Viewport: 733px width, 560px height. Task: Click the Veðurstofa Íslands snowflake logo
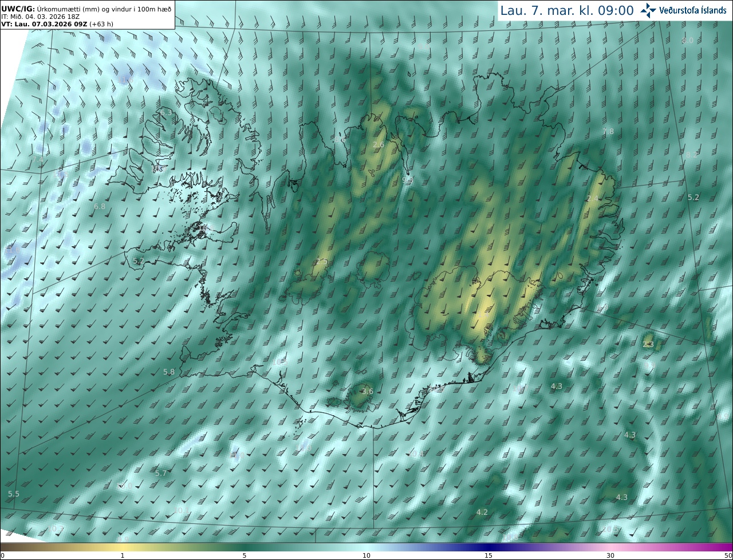[x=649, y=10]
